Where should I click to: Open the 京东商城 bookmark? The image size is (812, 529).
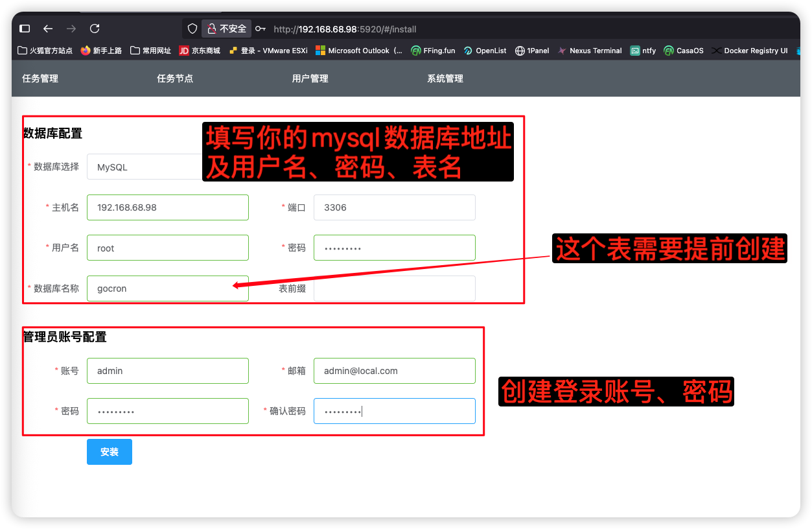point(200,51)
